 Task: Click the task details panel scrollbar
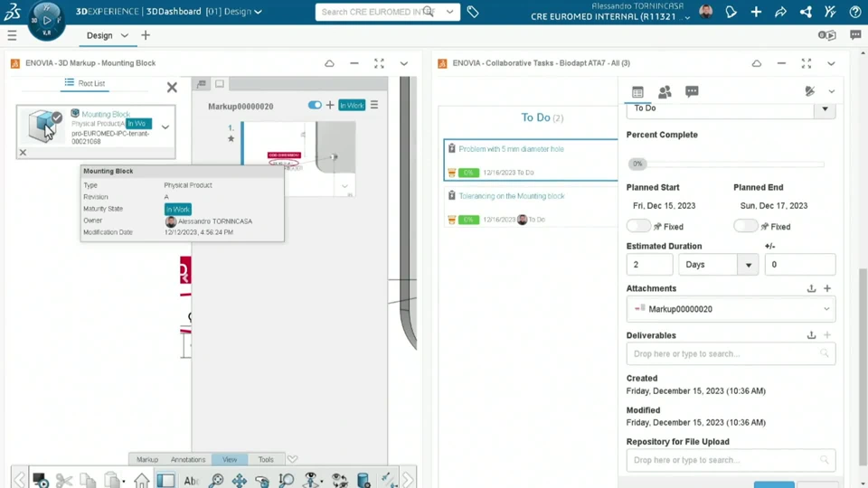[x=863, y=365]
